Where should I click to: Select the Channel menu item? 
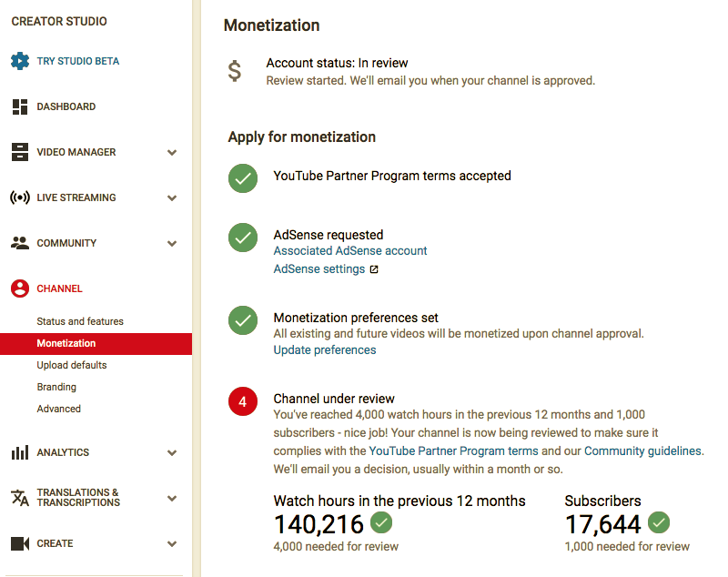click(59, 288)
